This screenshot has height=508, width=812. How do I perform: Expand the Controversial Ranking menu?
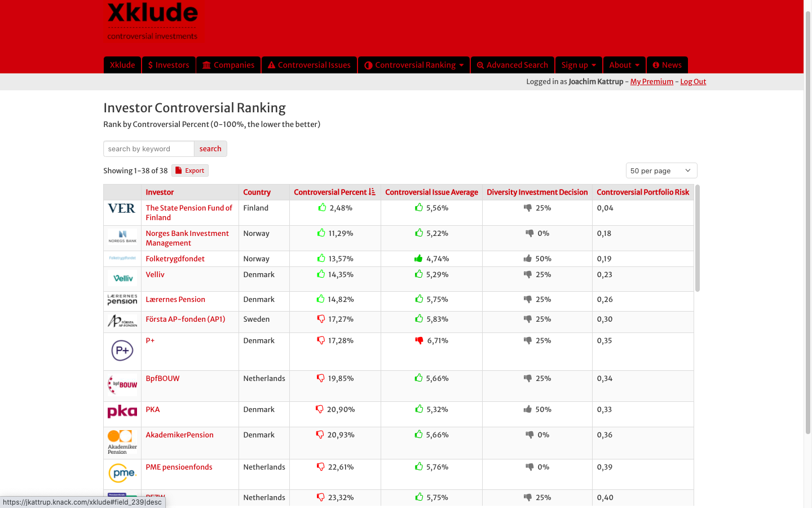point(414,65)
